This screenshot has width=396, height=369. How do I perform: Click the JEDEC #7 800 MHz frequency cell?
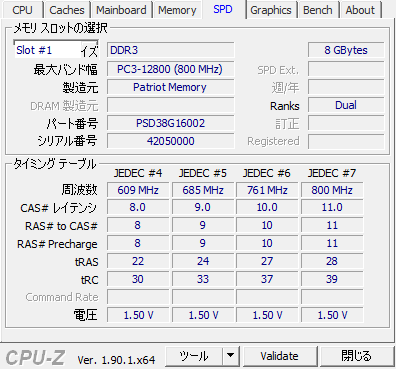pos(332,190)
